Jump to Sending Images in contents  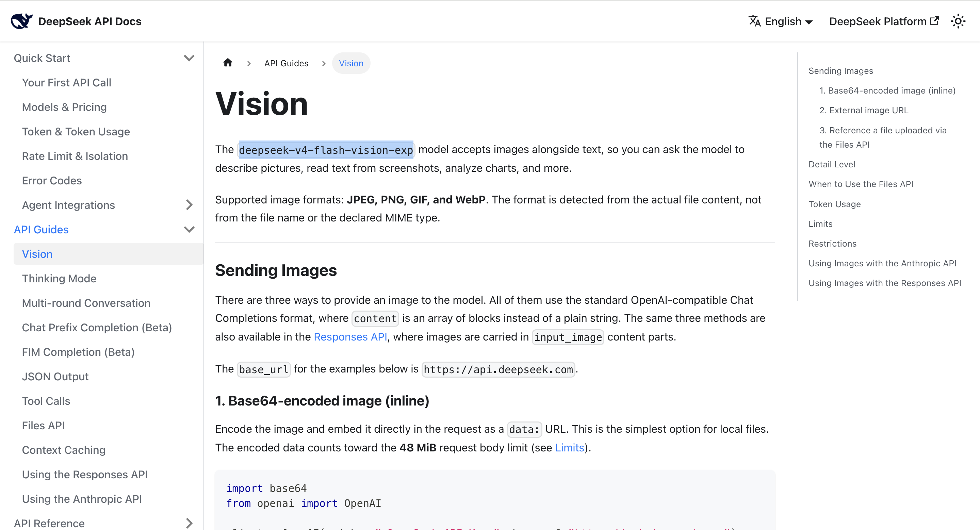tap(841, 71)
